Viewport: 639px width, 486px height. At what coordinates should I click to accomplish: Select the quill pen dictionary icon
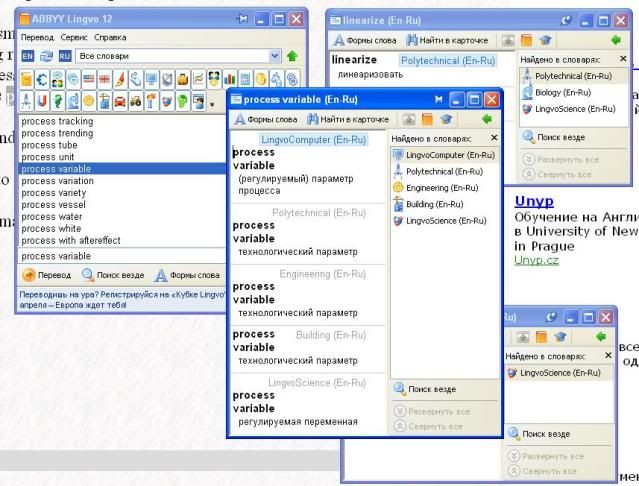click(x=120, y=79)
